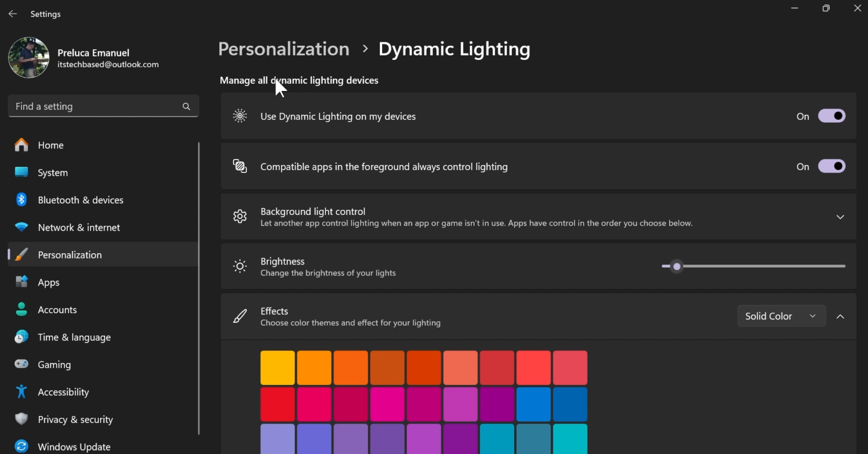Viewport: 868px width, 454px height.
Task: Select the Accounts icon in the sidebar
Action: tap(21, 309)
